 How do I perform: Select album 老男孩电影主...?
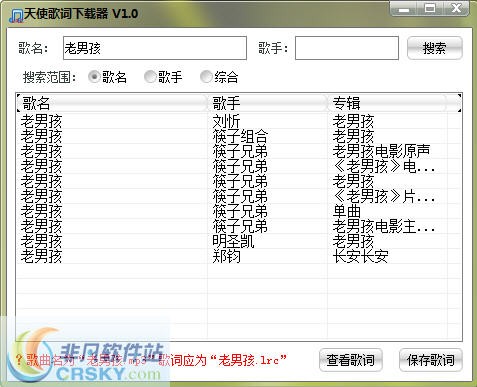(384, 226)
